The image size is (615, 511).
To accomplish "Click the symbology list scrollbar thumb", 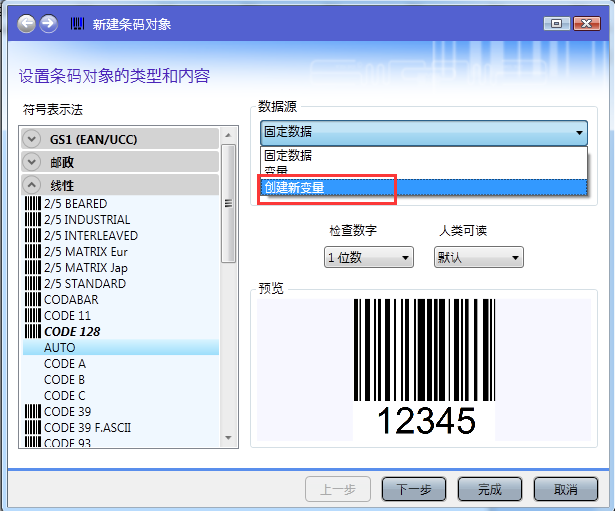I will pos(228,203).
